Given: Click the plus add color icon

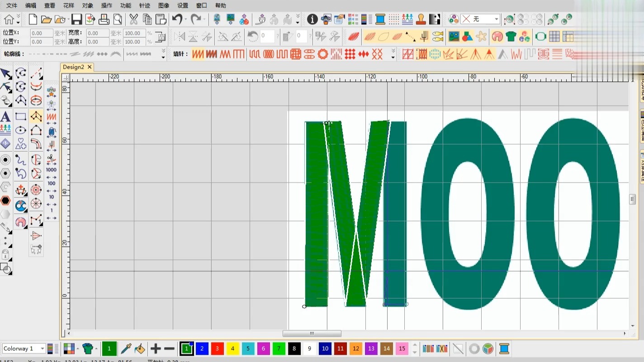Looking at the screenshot, I should click(156, 348).
